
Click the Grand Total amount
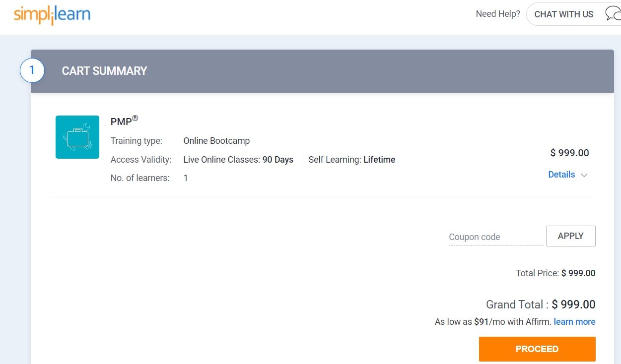click(x=573, y=304)
